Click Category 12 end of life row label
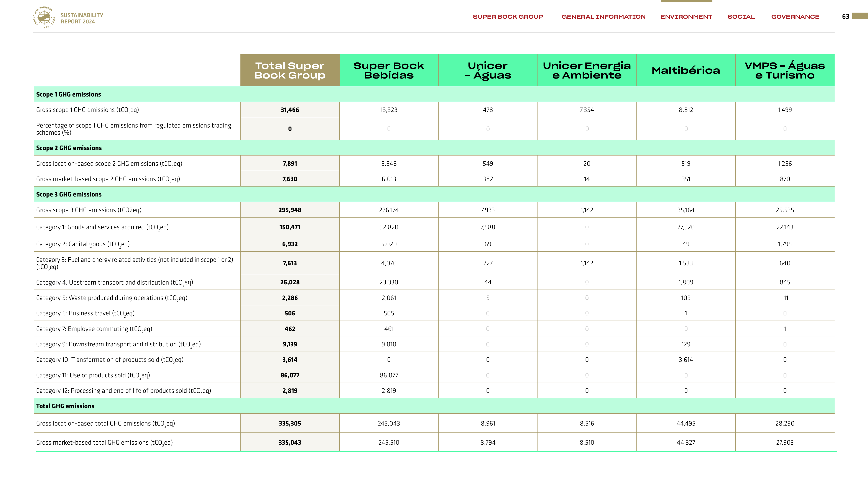This screenshot has width=868, height=488. 124,391
